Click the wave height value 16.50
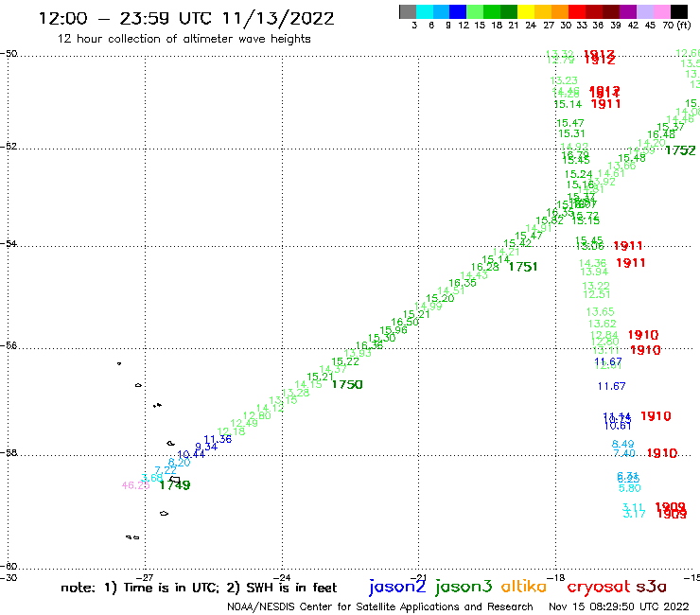Viewport: 700px width, 615px height. pyautogui.click(x=405, y=322)
